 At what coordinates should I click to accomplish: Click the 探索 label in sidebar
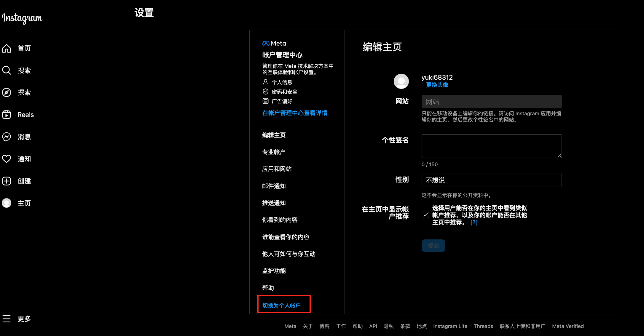click(24, 92)
